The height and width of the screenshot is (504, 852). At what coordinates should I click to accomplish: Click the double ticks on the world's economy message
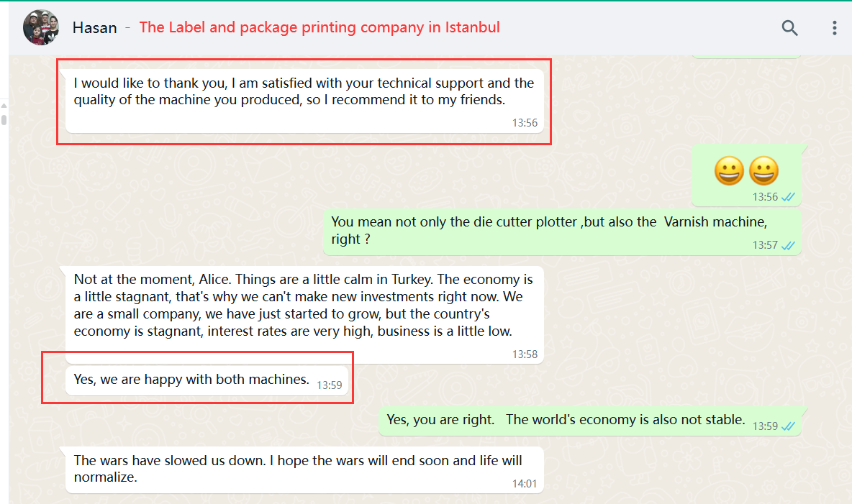pos(789,426)
